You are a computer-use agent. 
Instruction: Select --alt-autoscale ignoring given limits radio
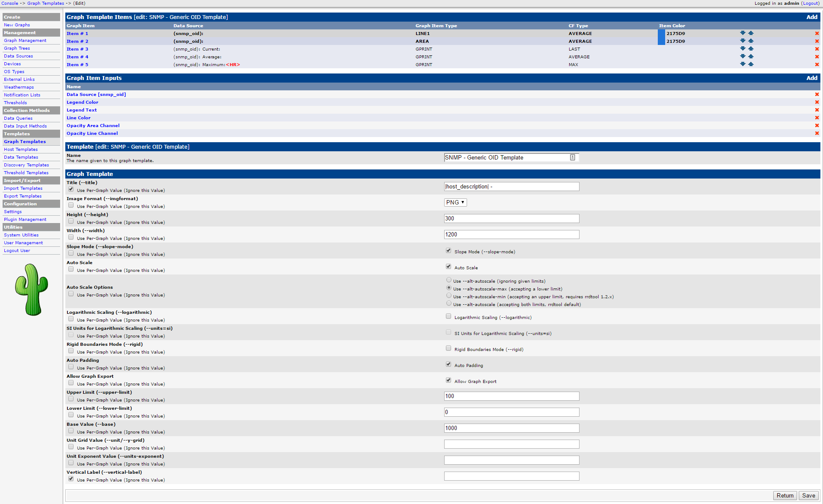point(449,280)
